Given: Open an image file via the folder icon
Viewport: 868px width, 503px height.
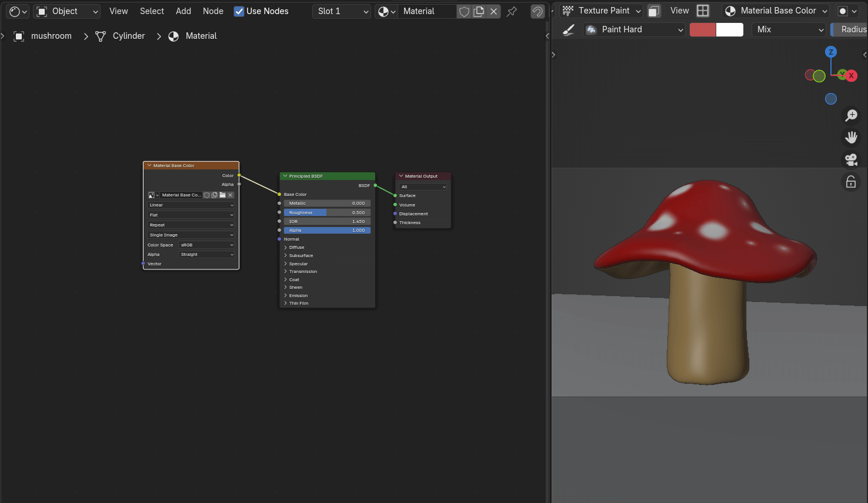Looking at the screenshot, I should pyautogui.click(x=222, y=195).
